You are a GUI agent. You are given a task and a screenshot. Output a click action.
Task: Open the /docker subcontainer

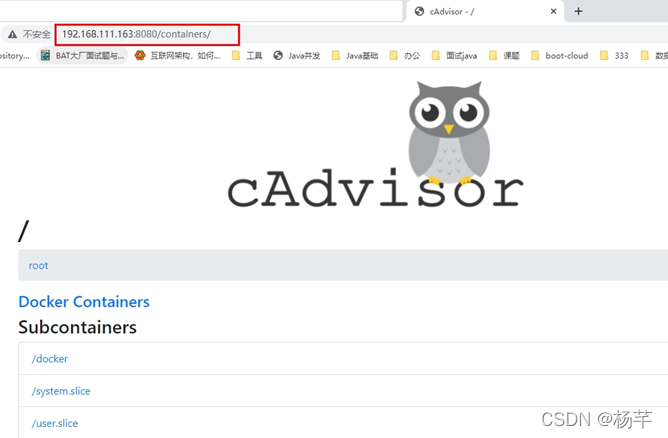50,359
